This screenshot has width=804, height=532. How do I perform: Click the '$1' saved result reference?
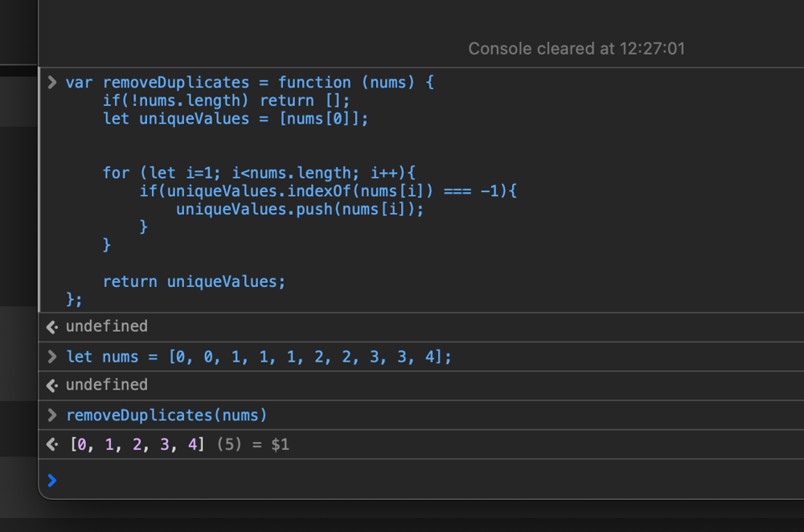[x=280, y=444]
